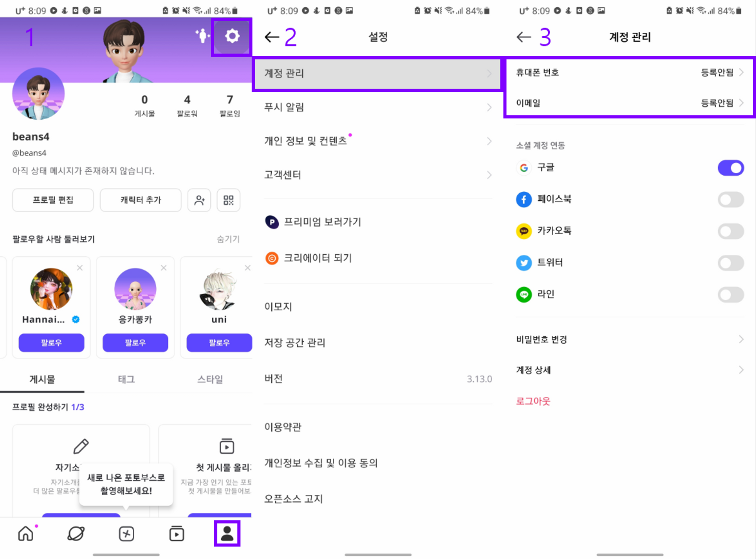Expand the 비밀번호 변경 row
The image size is (756, 559).
(x=630, y=339)
